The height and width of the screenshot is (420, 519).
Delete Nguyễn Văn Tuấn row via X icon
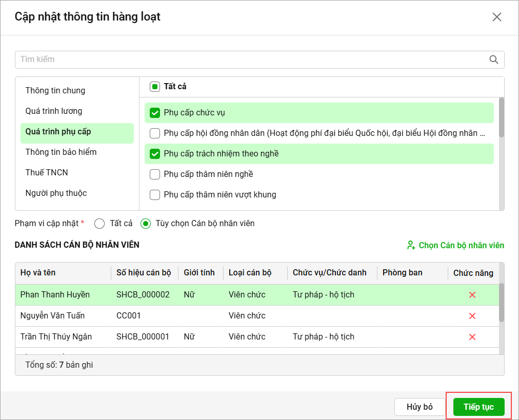point(472,316)
